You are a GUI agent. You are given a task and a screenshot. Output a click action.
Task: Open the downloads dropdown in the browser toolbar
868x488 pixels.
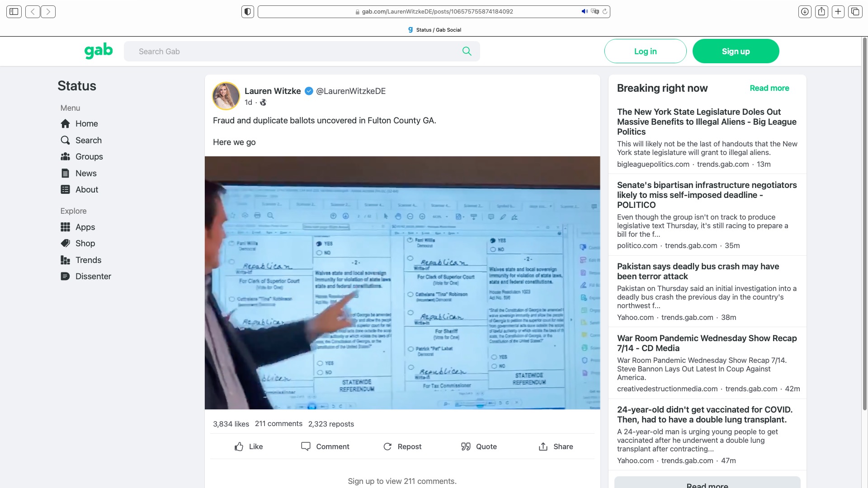(x=804, y=11)
